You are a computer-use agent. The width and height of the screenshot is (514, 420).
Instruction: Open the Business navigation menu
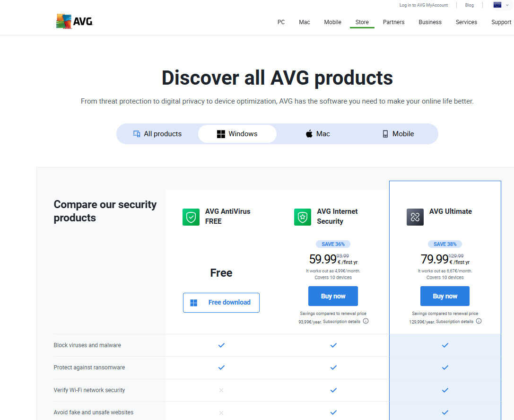click(430, 22)
